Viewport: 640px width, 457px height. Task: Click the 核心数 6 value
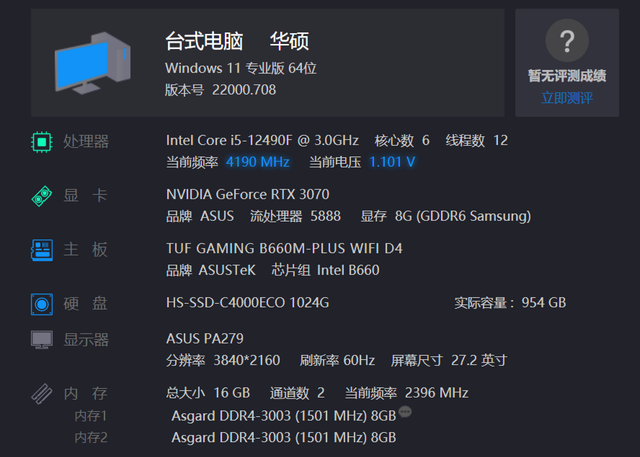click(x=402, y=141)
